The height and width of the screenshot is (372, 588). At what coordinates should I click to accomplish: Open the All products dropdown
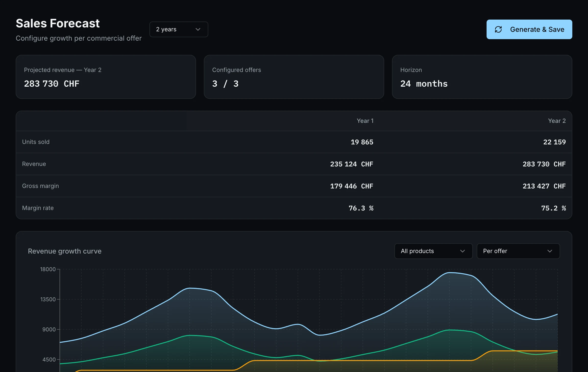coord(433,251)
